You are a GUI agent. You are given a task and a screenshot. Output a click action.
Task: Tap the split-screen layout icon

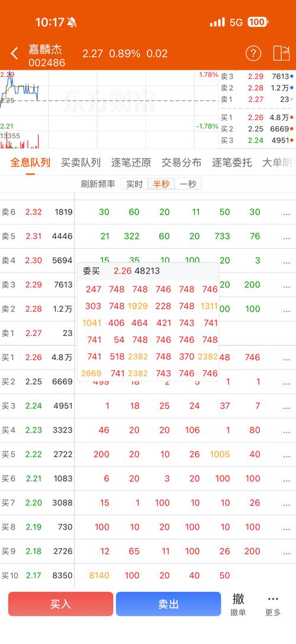(281, 53)
